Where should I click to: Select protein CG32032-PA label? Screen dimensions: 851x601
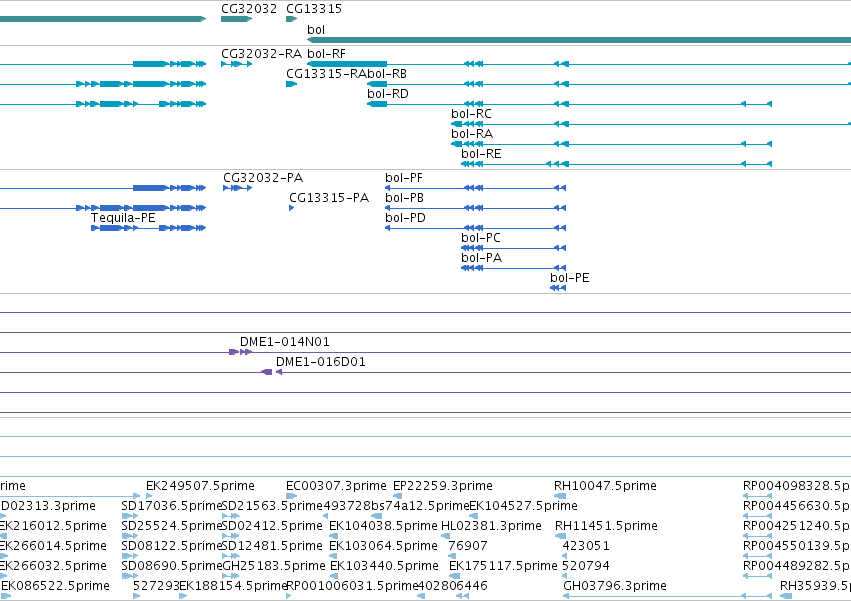point(263,178)
